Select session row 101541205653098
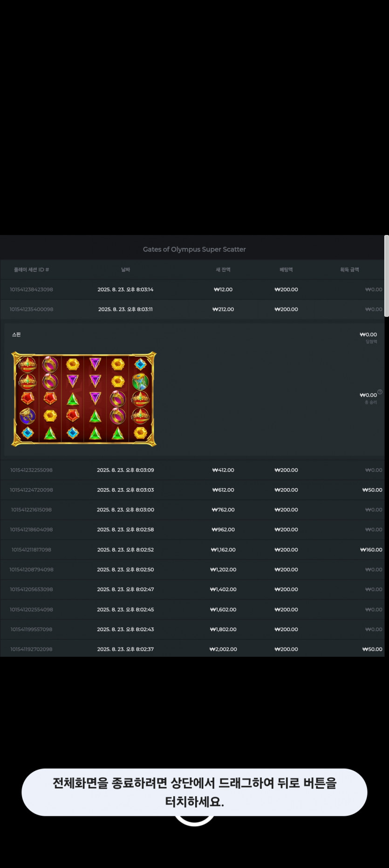 [192, 590]
